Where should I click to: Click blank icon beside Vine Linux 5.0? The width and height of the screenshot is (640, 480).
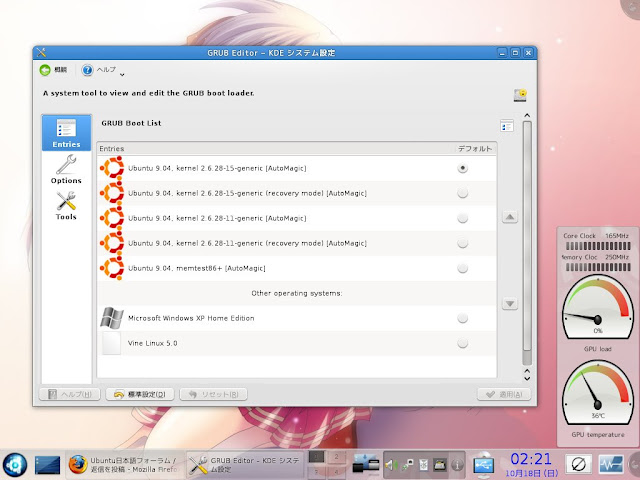point(111,343)
